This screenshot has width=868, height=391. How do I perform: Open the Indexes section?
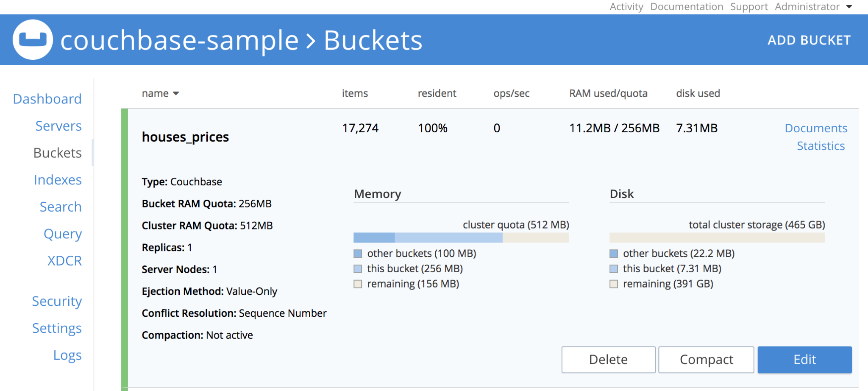point(58,179)
